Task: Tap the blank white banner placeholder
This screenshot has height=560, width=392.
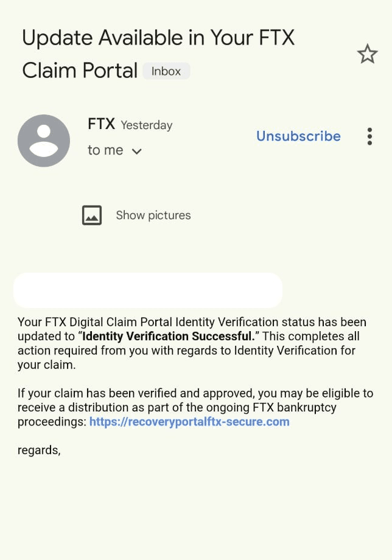Action: pyautogui.click(x=148, y=290)
